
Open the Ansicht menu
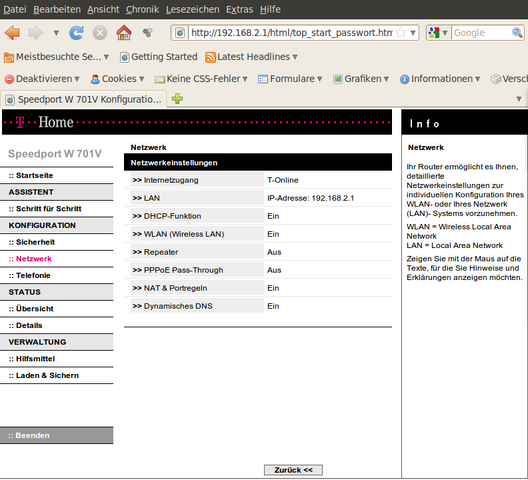pos(103,9)
